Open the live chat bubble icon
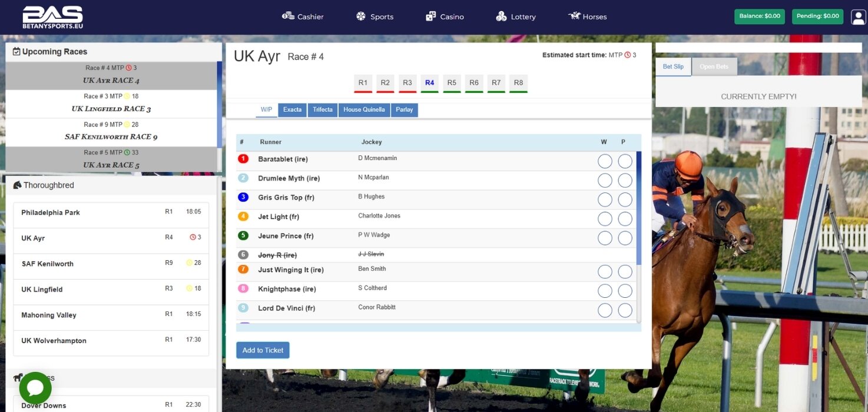Image resolution: width=868 pixels, height=412 pixels. 35,388
